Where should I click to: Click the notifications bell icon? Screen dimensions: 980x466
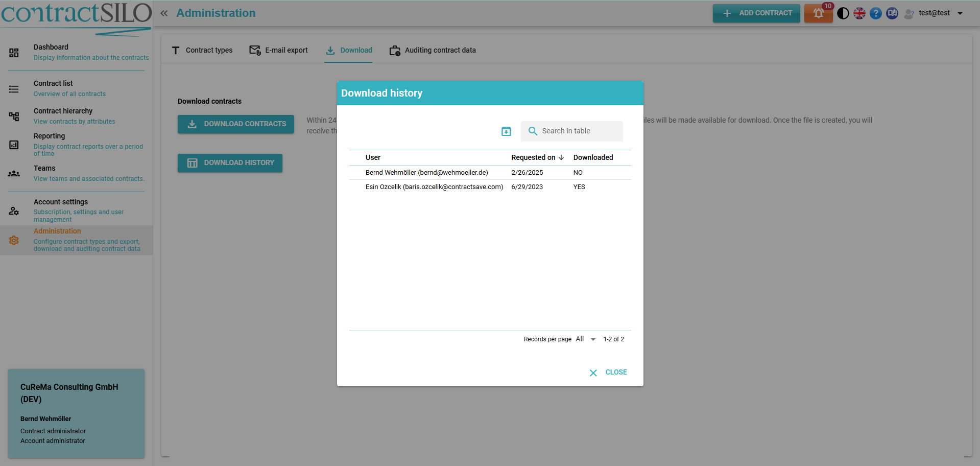818,13
